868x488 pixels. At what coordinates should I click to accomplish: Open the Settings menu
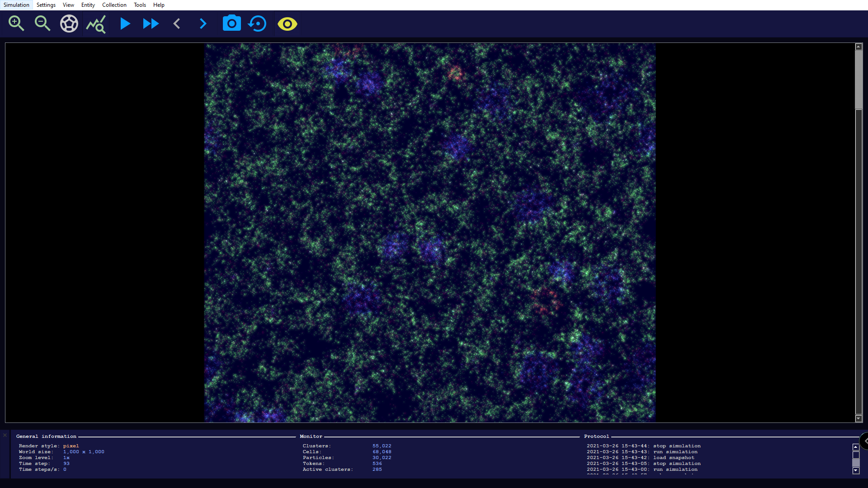click(46, 5)
